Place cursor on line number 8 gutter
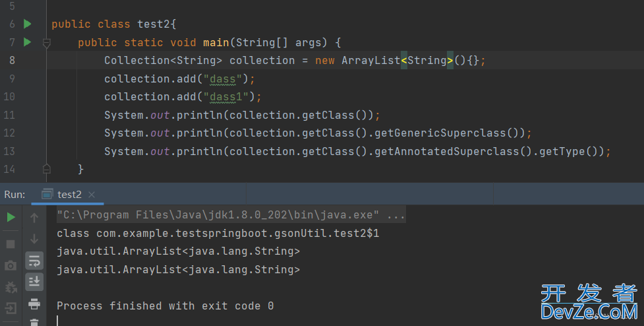The image size is (644, 326). click(13, 60)
